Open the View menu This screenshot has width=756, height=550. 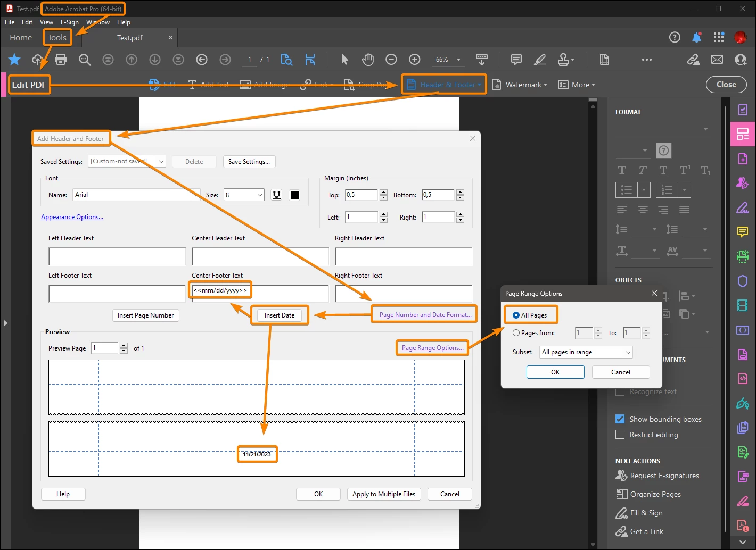46,22
